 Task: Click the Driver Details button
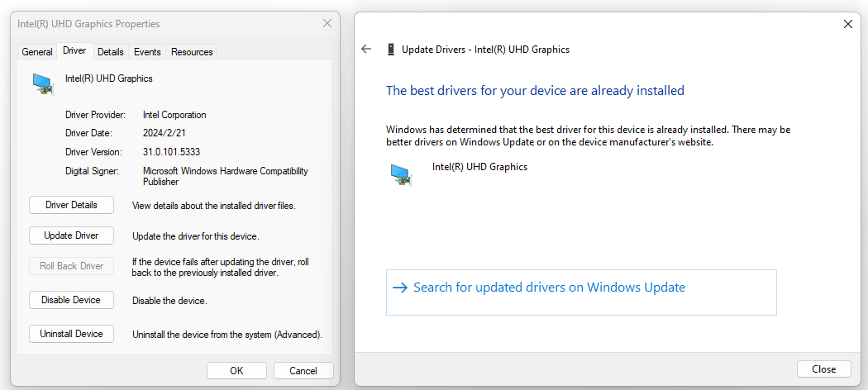(x=71, y=205)
